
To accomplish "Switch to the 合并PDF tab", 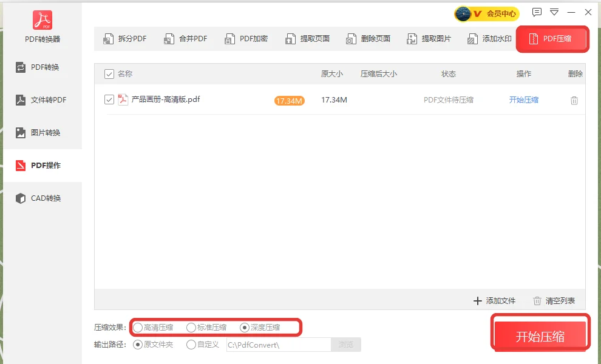I will pos(186,39).
